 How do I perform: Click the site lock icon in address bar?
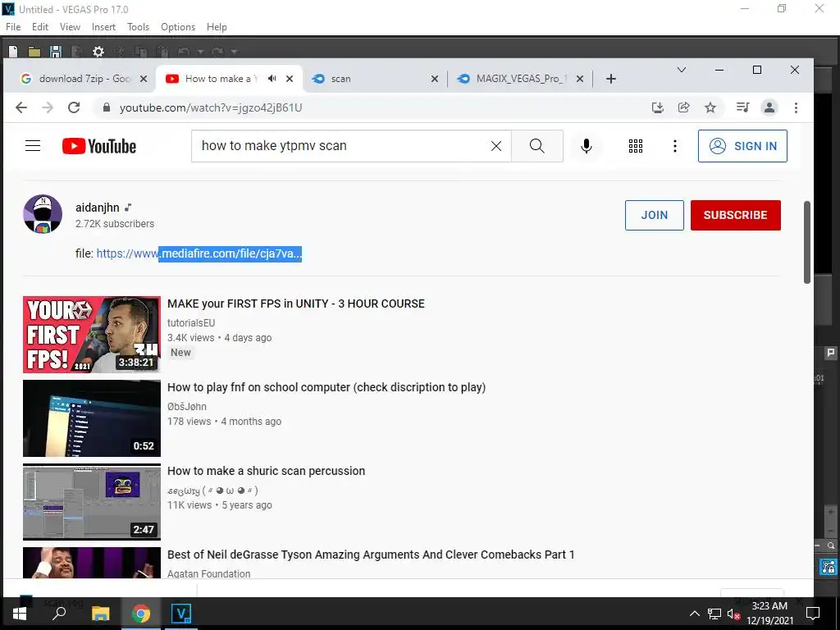coord(106,107)
